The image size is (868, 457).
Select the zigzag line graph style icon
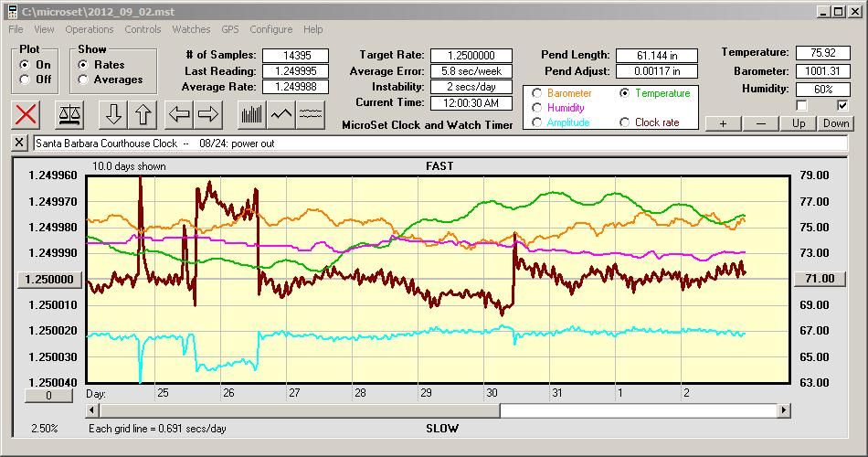[281, 114]
